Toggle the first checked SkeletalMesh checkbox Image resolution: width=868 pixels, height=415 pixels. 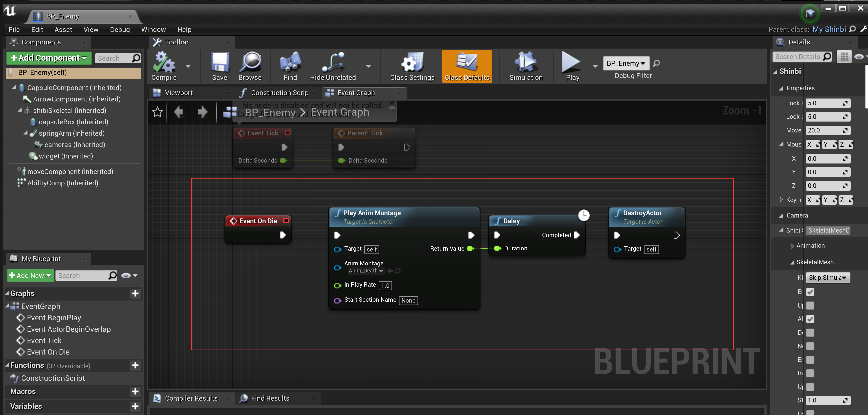coord(810,292)
